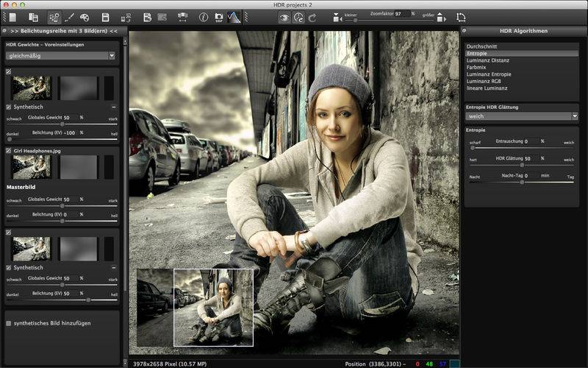Toggle 'synthetisches Bild hinzufügen' checkbox

point(9,323)
